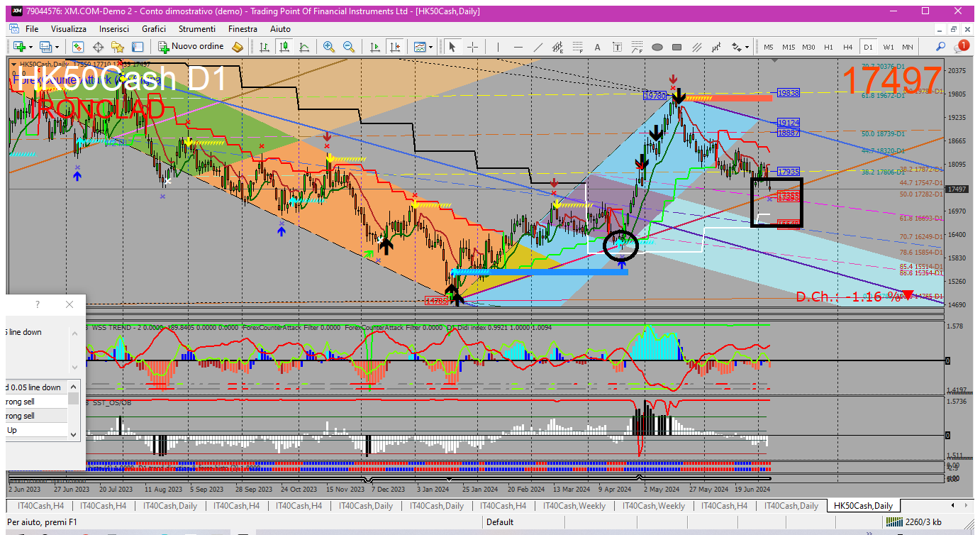Select the trendline drawing tool
Screen dimensions: 980x535
[x=538, y=47]
